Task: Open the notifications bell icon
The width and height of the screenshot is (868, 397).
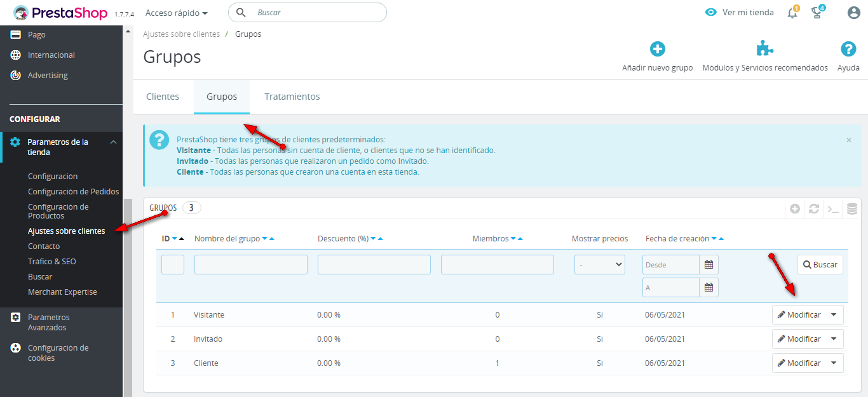Action: coord(792,13)
